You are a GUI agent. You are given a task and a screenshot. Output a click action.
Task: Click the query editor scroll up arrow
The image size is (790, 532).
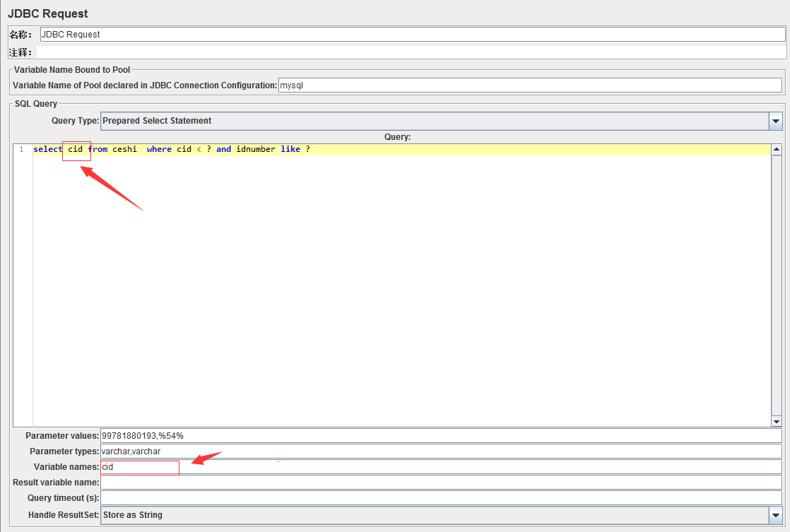pos(777,149)
